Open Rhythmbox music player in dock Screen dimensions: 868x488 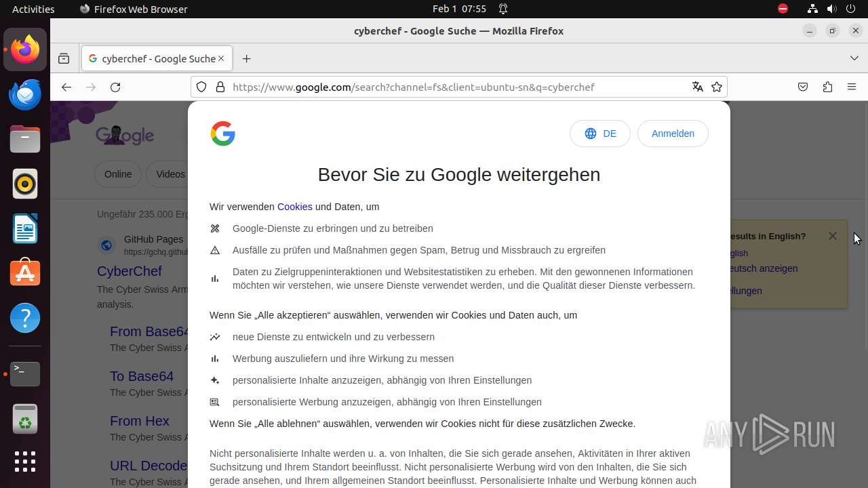point(25,184)
